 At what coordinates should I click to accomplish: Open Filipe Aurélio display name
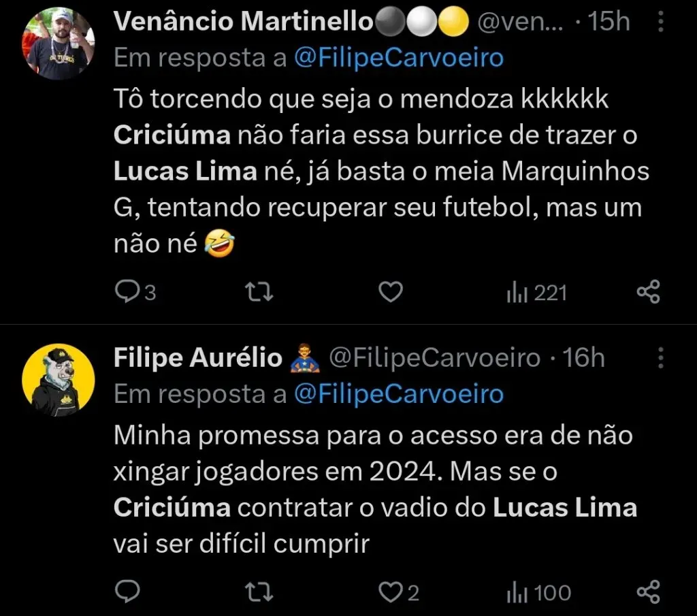click(x=197, y=357)
